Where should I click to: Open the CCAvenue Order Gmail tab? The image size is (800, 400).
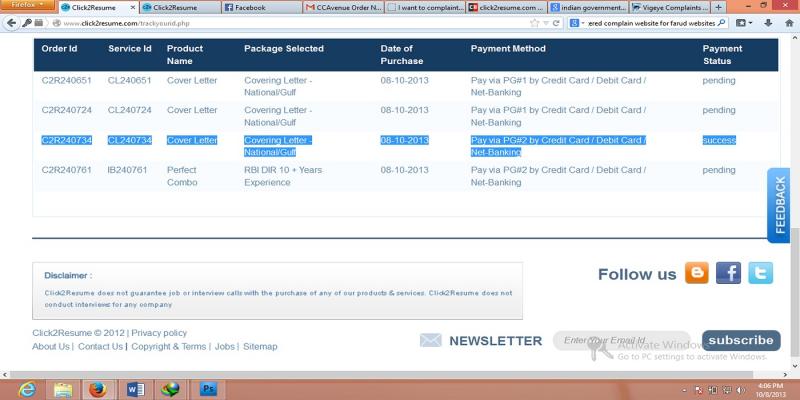click(343, 8)
